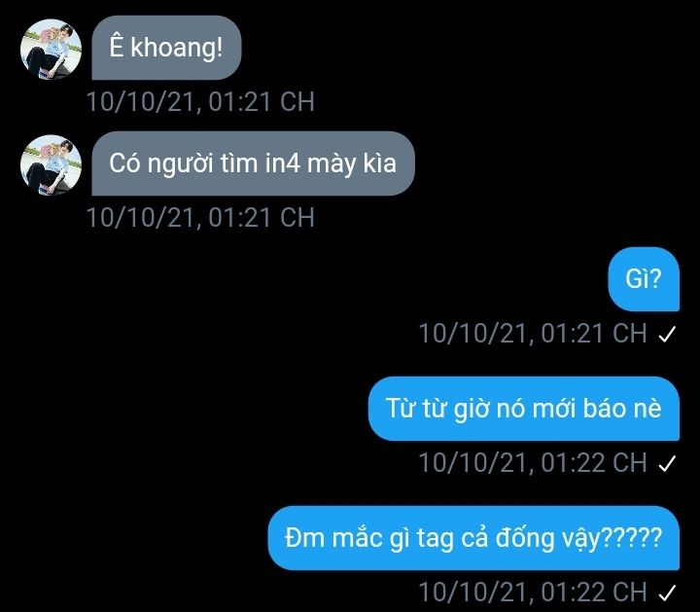Click the 01:21 CH timestamp under 'Gì?'

533,334
